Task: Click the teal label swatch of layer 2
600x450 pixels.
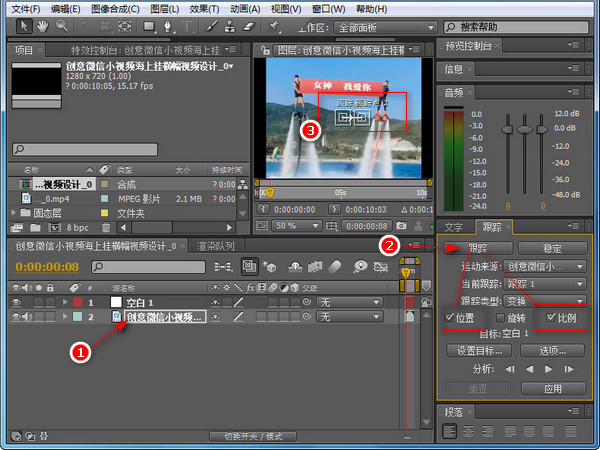Action: point(78,317)
